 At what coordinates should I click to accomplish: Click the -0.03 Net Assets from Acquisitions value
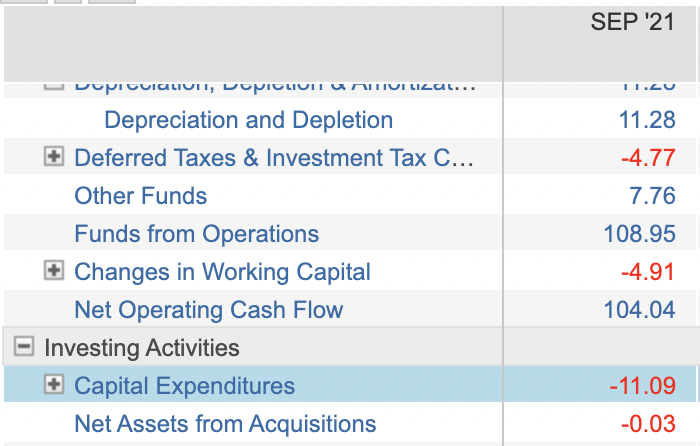(647, 424)
